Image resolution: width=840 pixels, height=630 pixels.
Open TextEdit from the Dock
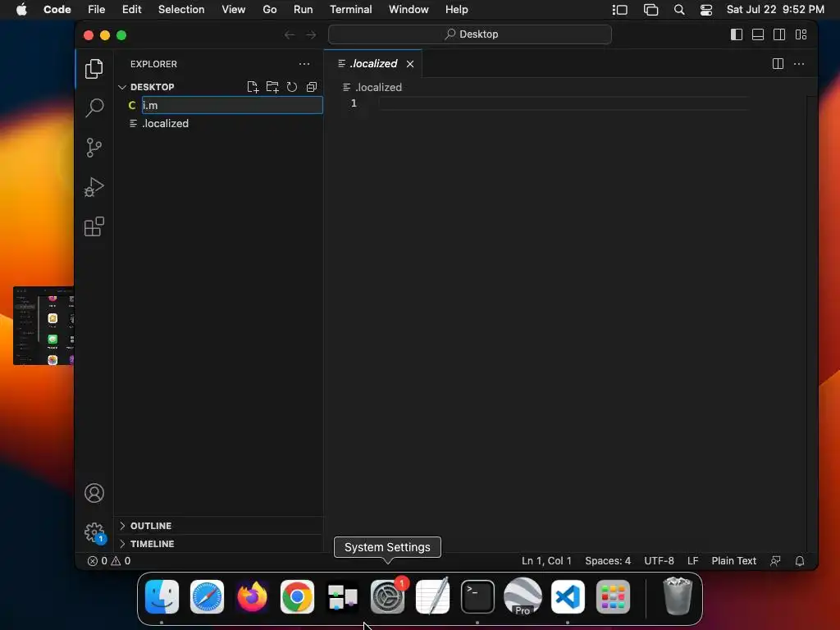click(432, 596)
